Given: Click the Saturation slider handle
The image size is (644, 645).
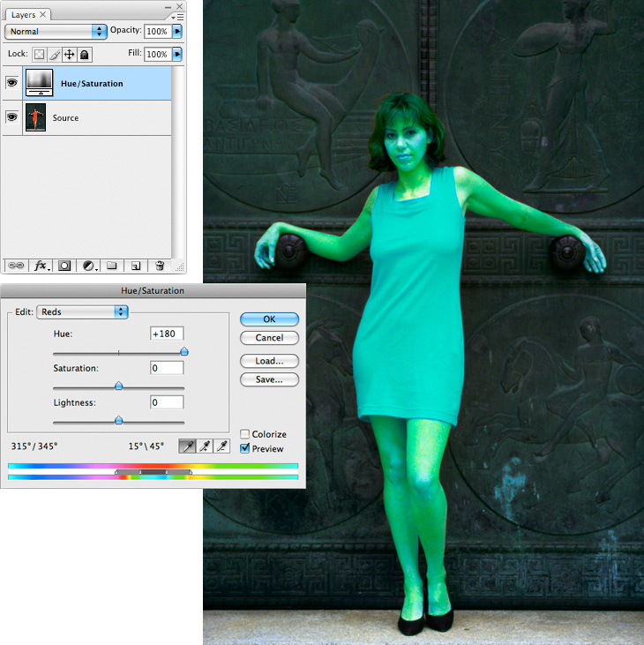Looking at the screenshot, I should pos(118,386).
